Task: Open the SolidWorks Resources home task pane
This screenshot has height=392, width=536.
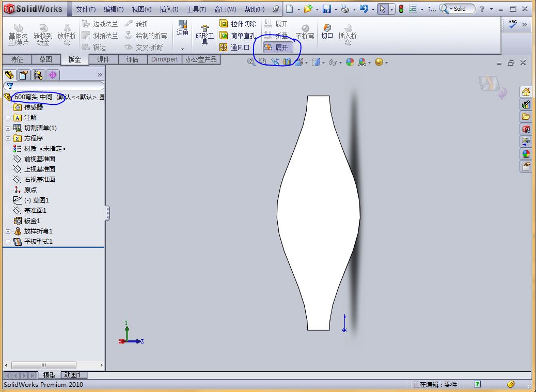Action: (x=526, y=92)
